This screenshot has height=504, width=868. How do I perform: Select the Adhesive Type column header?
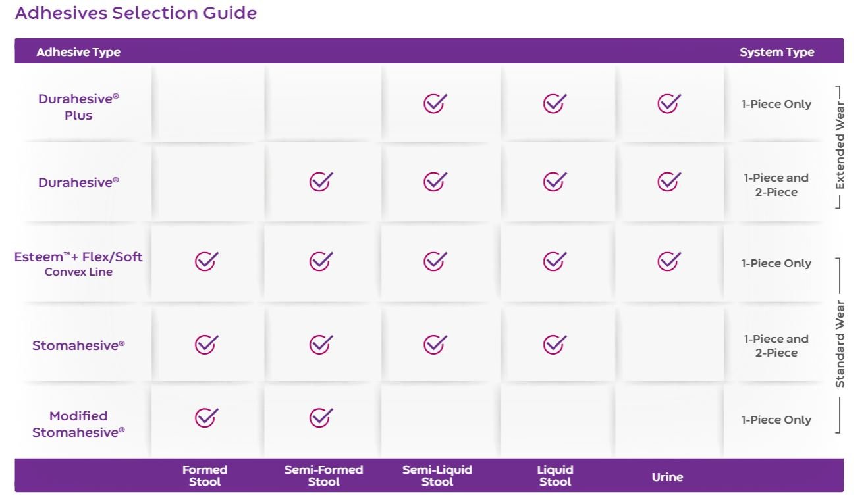click(78, 52)
